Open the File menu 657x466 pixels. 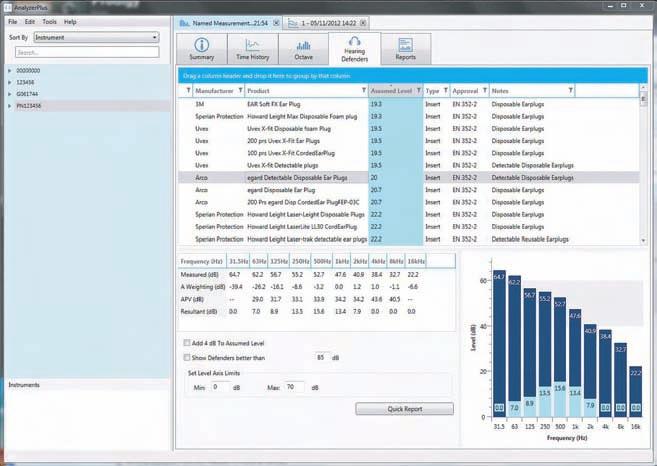coord(13,22)
